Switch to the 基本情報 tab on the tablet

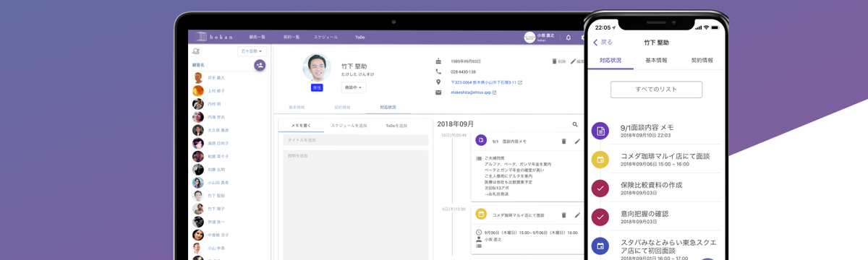tap(297, 107)
